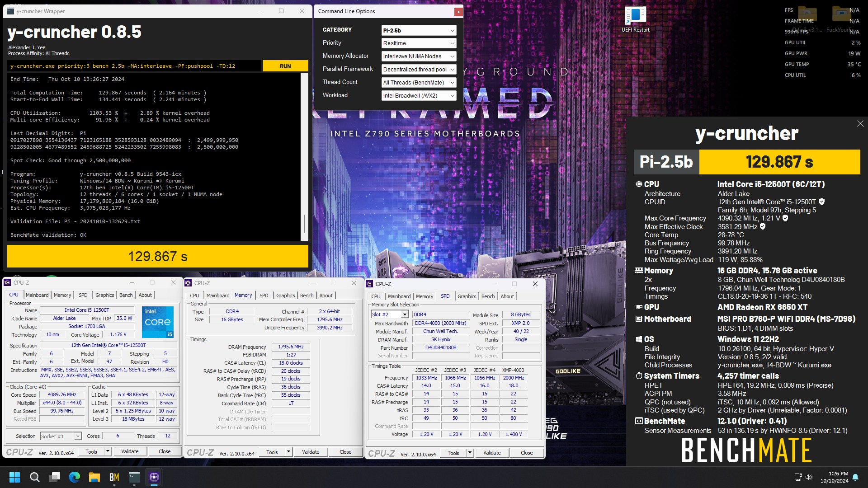This screenshot has height=488, width=868.
Task: Launch Microsoft Edge from taskbar
Action: coord(75,477)
